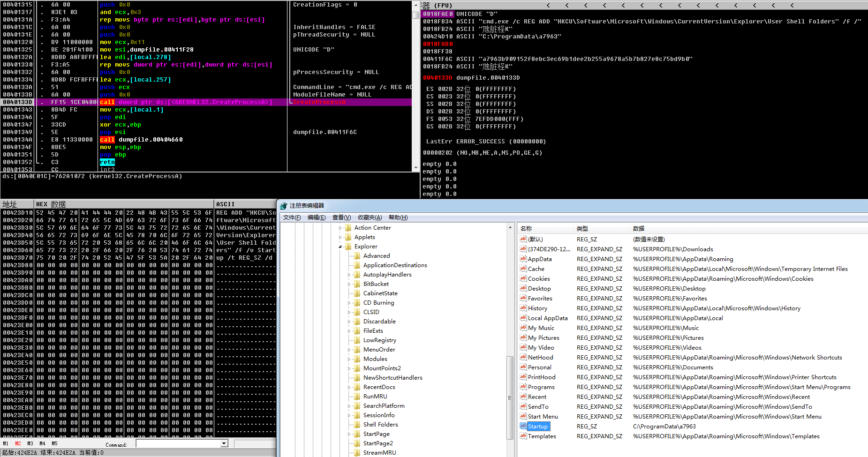The image size is (868, 457).
Task: Click the 类型 column header
Action: [602, 228]
